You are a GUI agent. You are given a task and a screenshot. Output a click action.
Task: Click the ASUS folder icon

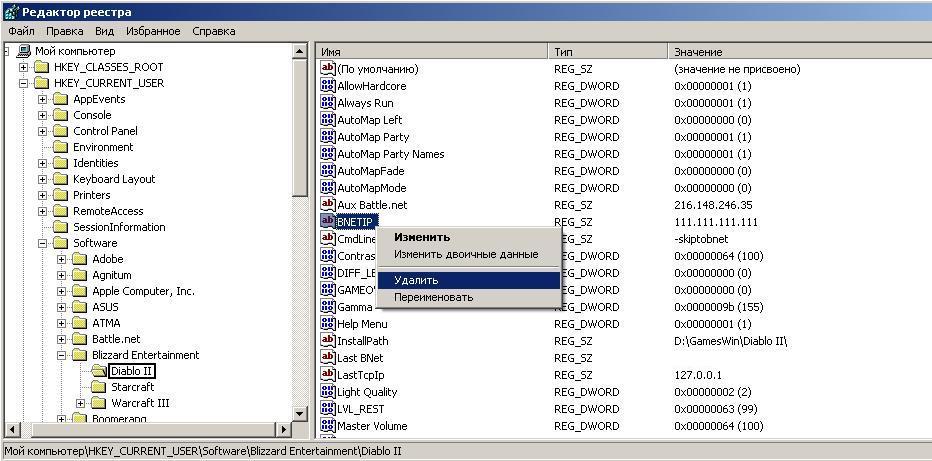pyautogui.click(x=79, y=307)
